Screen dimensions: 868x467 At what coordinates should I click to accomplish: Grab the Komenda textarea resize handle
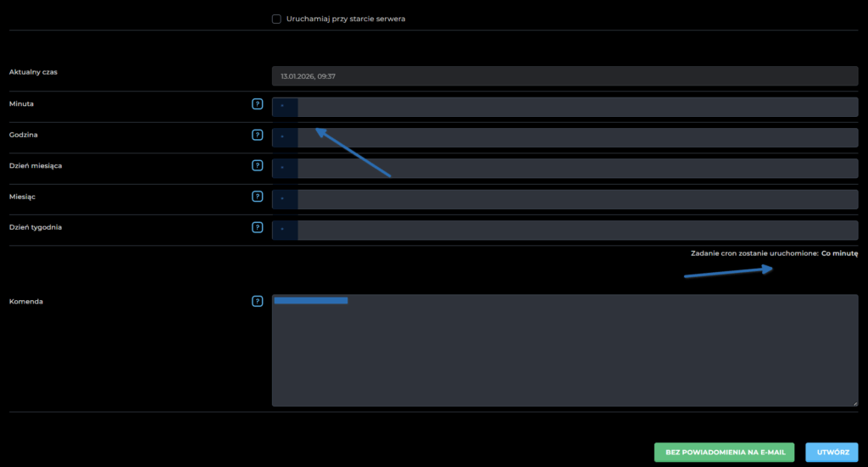pyautogui.click(x=854, y=403)
